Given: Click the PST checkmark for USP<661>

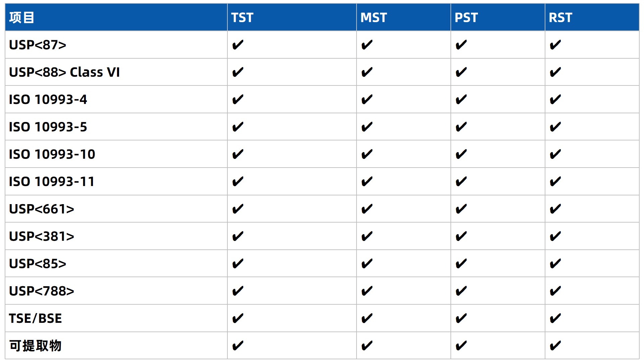Looking at the screenshot, I should point(461,209).
